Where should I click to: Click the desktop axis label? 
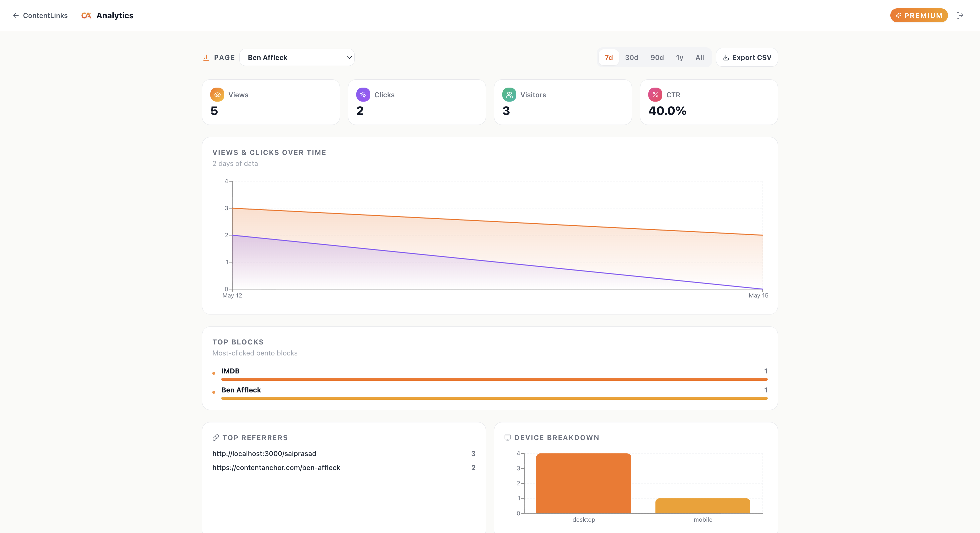[x=584, y=520]
